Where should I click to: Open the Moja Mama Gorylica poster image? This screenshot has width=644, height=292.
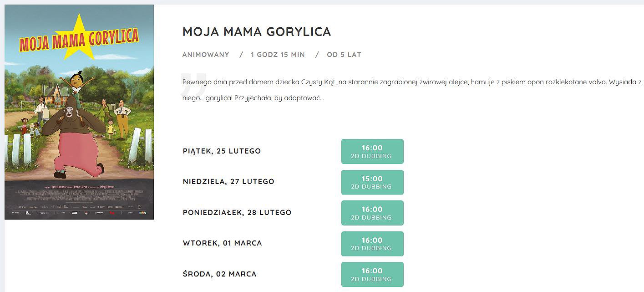click(79, 112)
